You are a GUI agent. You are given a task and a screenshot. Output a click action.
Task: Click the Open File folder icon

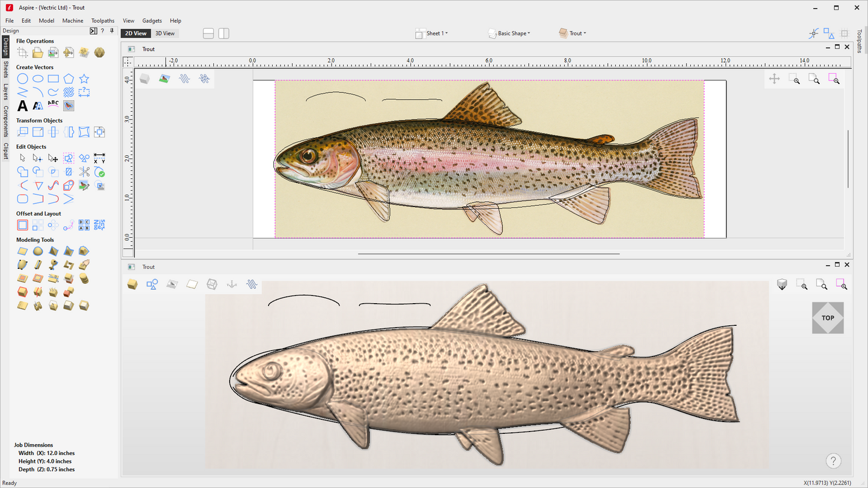[38, 53]
